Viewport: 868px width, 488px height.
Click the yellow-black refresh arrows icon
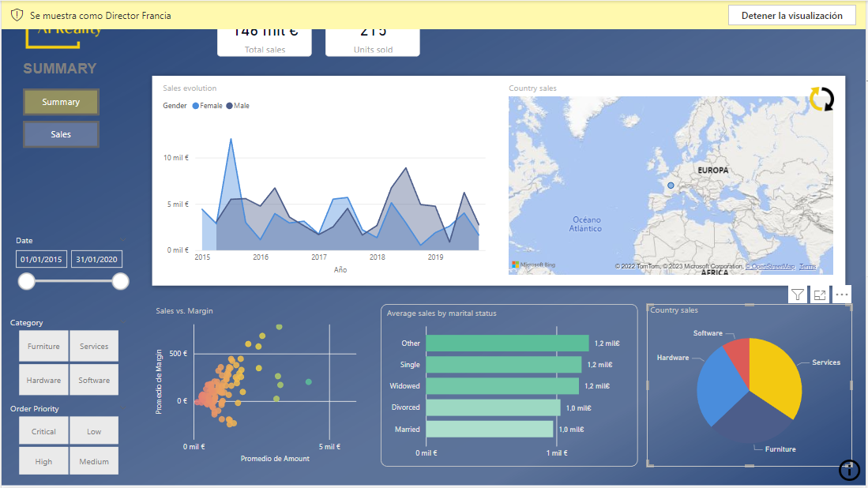pyautogui.click(x=821, y=99)
